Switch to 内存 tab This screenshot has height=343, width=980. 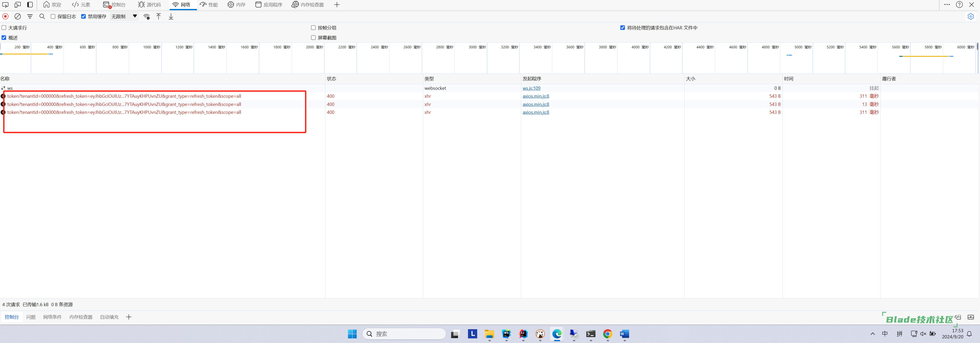coord(236,5)
